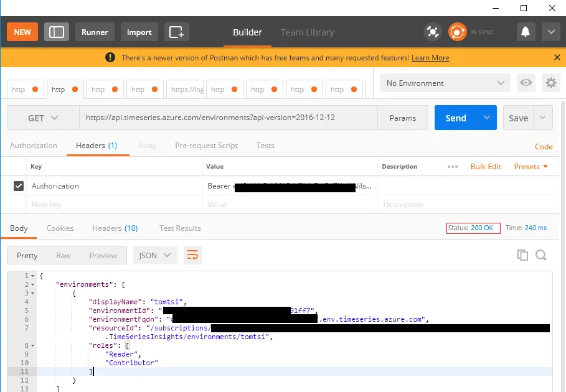View the Test Results tab
This screenshot has height=392, width=566.
click(180, 228)
